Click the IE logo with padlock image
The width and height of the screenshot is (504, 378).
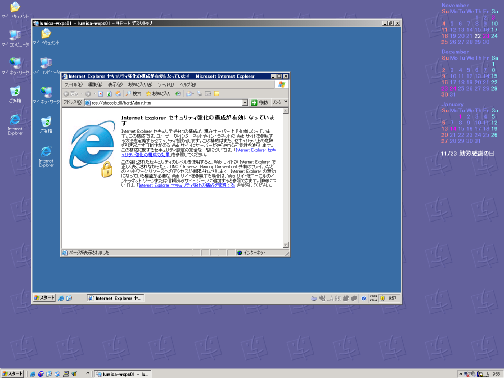click(92, 149)
